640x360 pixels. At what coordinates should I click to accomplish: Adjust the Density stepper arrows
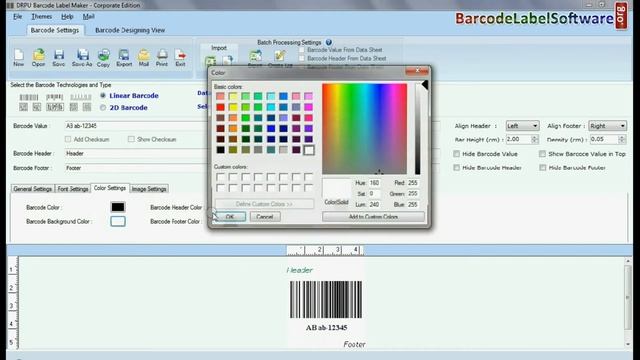pos(622,140)
